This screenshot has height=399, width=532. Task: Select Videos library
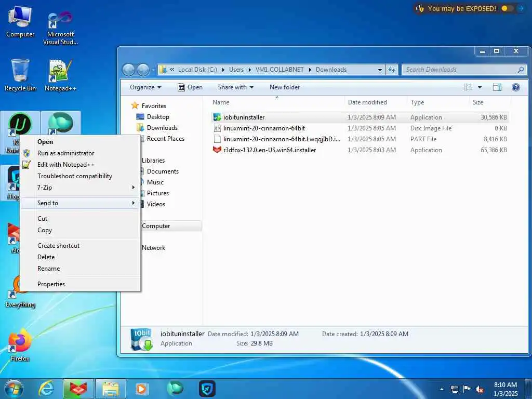(x=156, y=204)
